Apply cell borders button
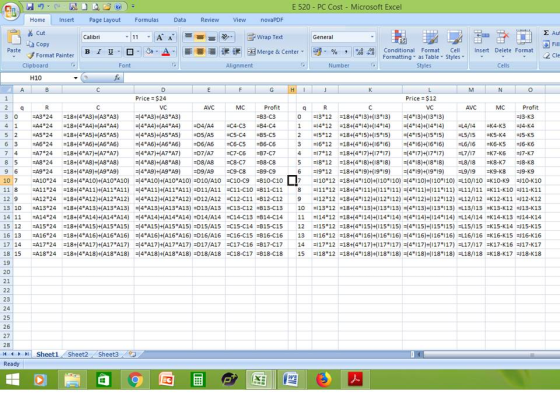560x420 pixels. 130,52
